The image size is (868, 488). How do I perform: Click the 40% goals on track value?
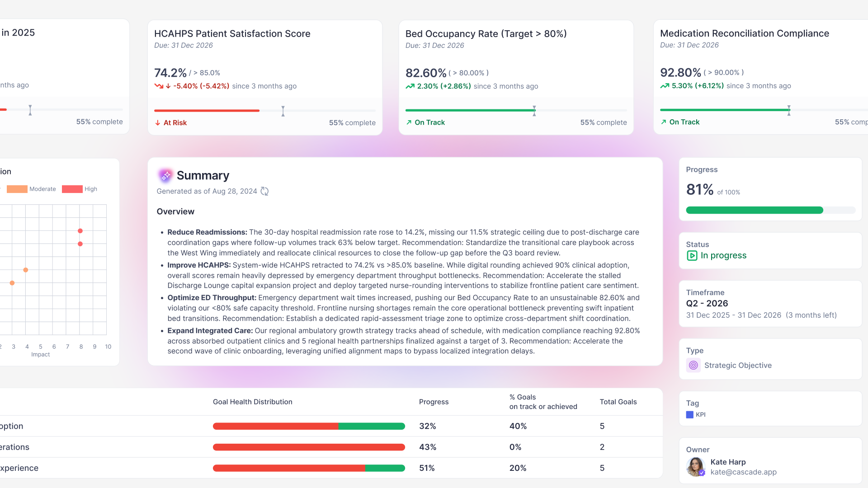click(x=518, y=427)
